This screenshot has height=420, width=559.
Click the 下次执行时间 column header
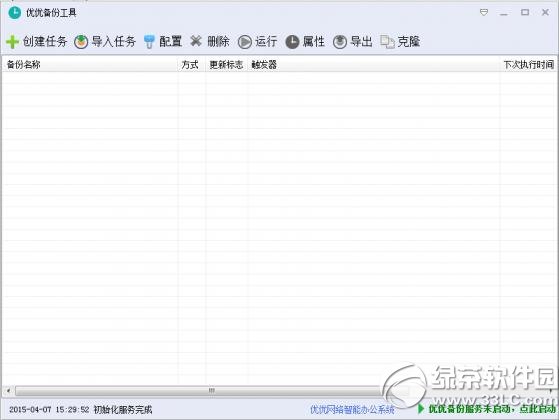528,65
